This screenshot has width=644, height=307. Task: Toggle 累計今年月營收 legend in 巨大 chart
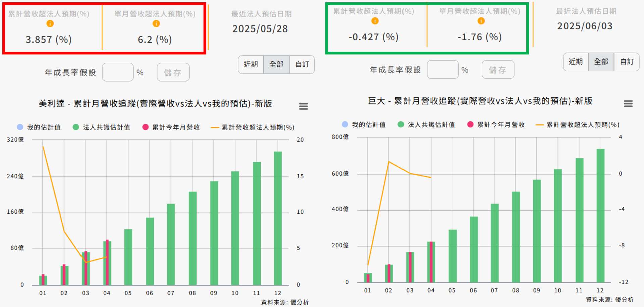(496, 125)
